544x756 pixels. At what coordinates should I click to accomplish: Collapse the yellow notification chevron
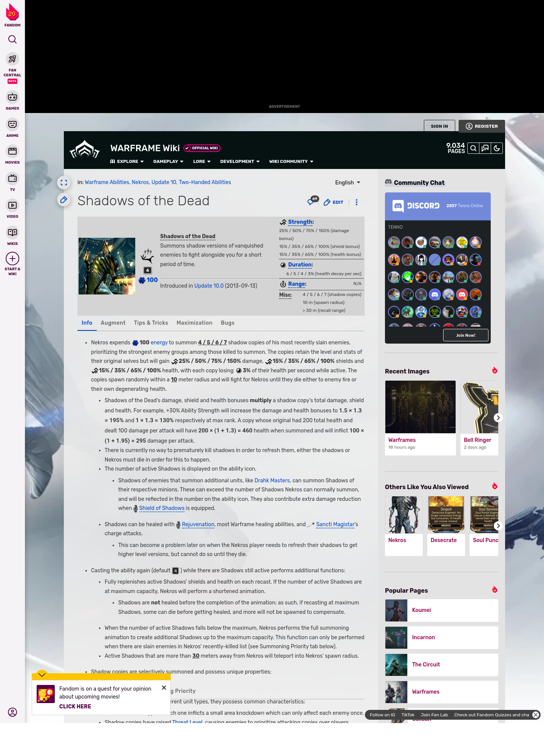click(x=42, y=675)
